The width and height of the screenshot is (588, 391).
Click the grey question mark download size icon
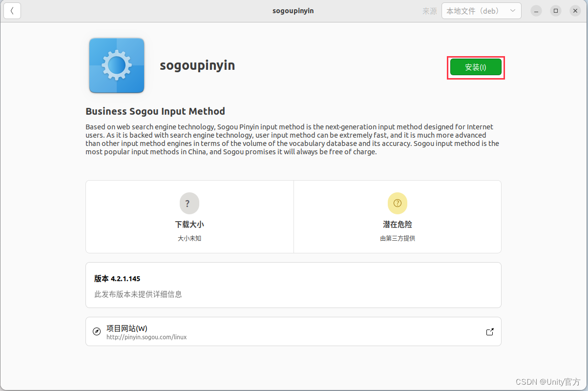point(189,204)
